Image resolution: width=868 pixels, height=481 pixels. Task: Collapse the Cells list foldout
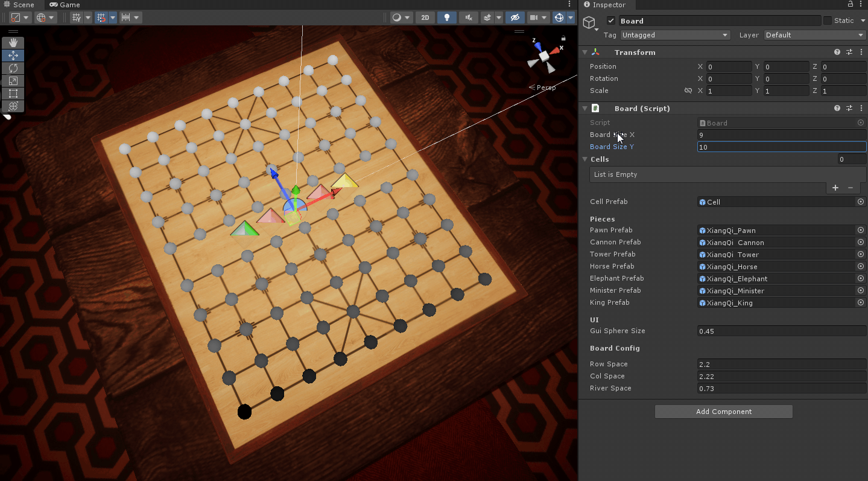[x=584, y=159]
